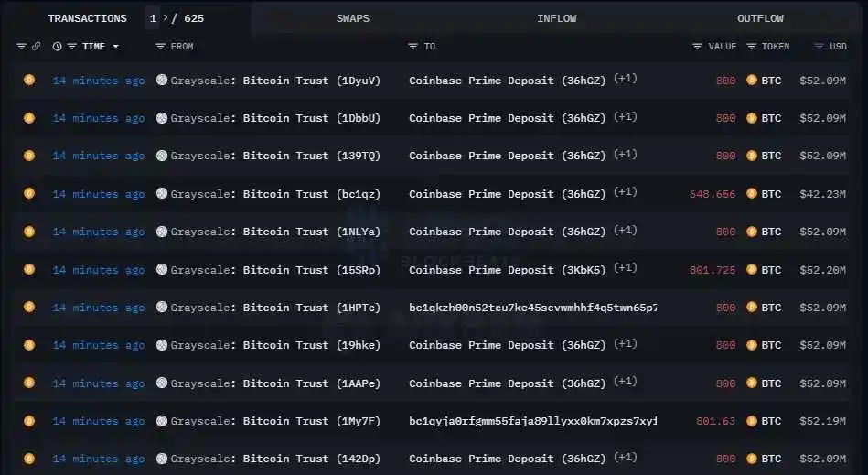Open the FROM column filter icon
The width and height of the screenshot is (868, 475).
coord(161,47)
